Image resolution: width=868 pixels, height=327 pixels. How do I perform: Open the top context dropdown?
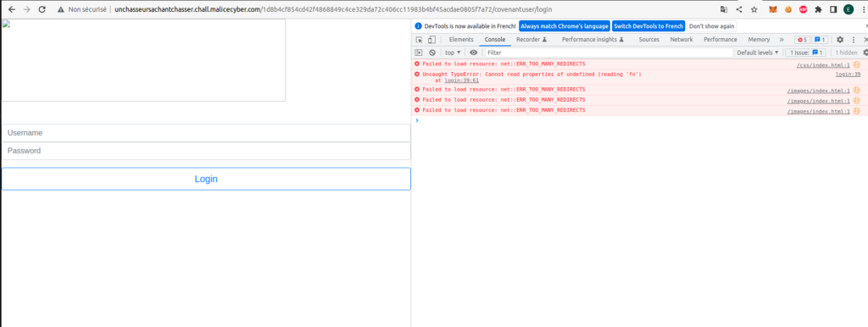coord(453,53)
